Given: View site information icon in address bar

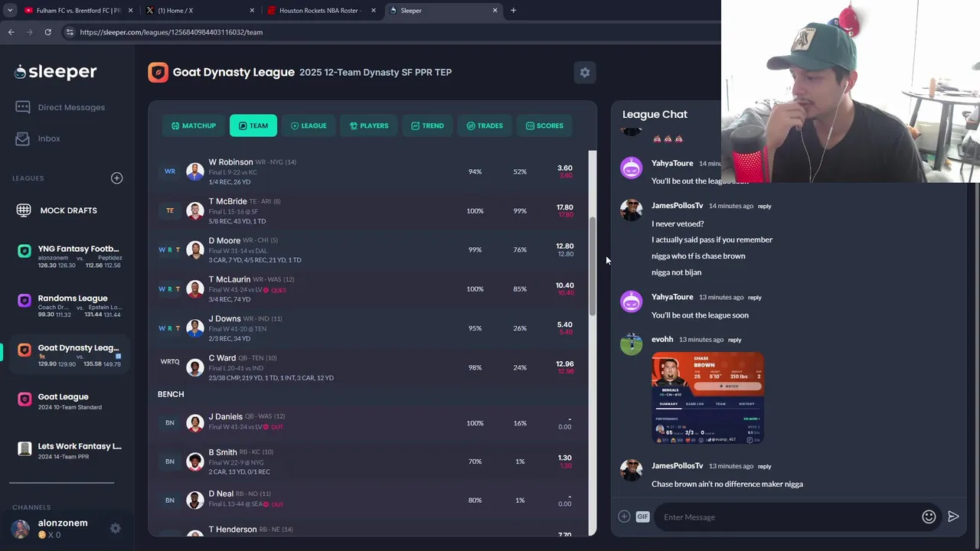Looking at the screenshot, I should click(x=70, y=32).
